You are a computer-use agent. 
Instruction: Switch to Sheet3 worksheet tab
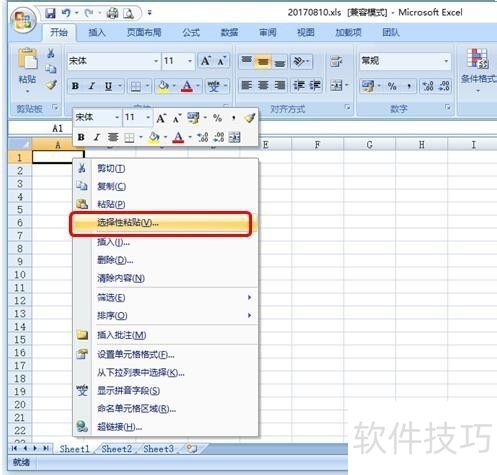point(159,449)
